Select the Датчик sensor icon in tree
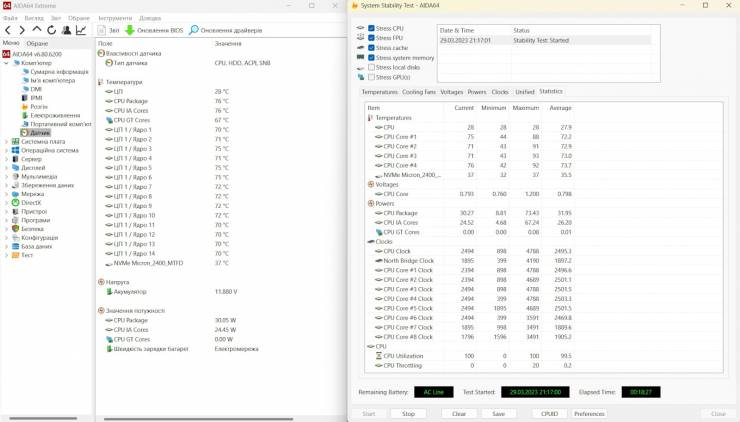 (x=25, y=133)
